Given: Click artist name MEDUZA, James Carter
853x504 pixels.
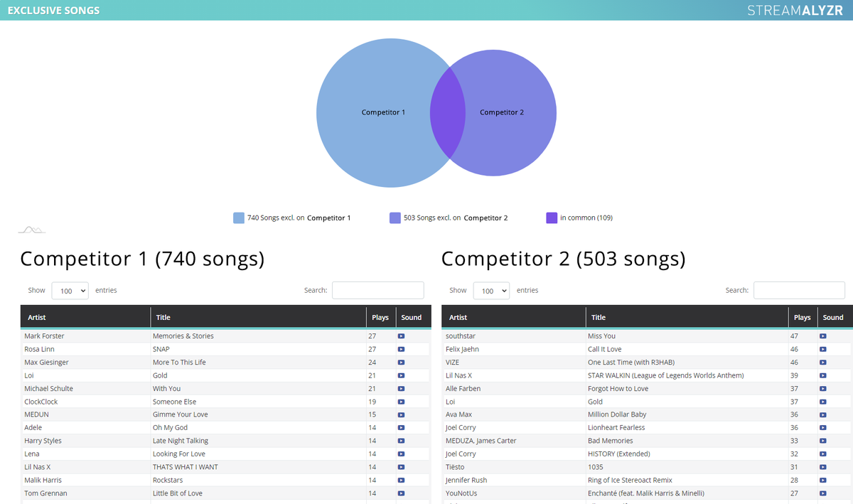Looking at the screenshot, I should [x=481, y=441].
